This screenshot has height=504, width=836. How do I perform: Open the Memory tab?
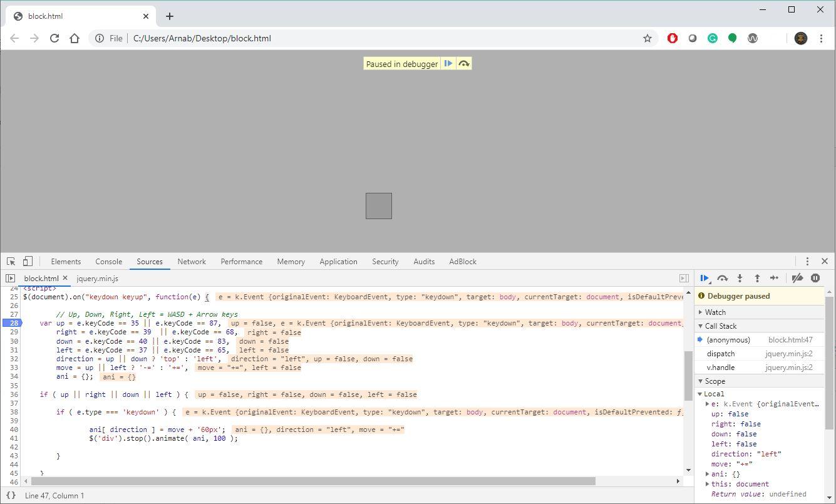point(291,261)
